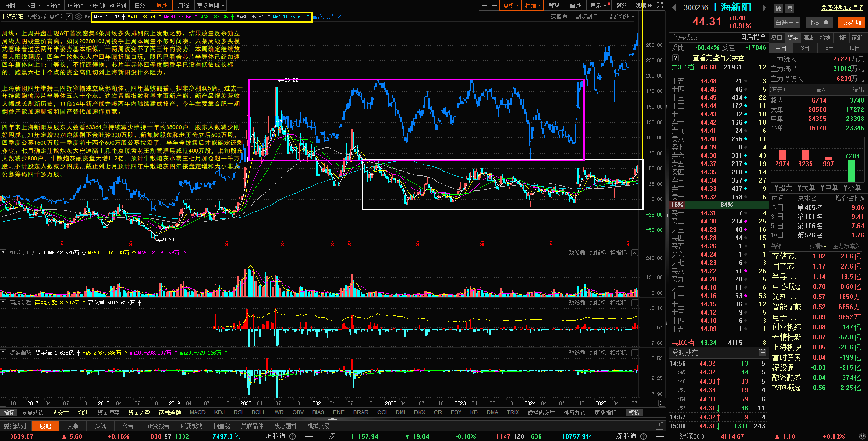The image size is (868, 441).
Task: Click the zoom-in plus icon on chart toolbar
Action: pyautogui.click(x=484, y=6)
